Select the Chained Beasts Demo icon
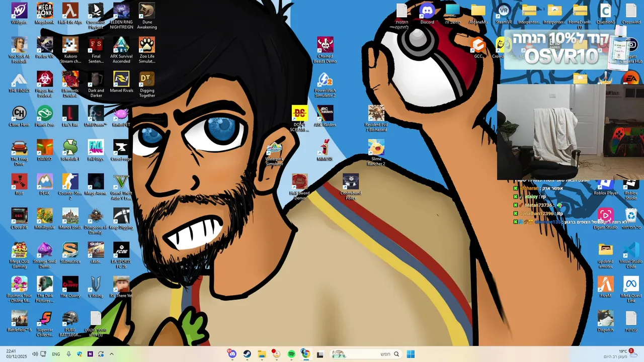Screen dimensions: 644x362 tap(325, 50)
